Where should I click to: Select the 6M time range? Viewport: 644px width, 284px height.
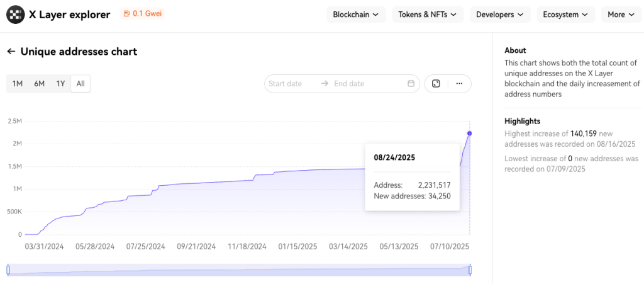click(39, 84)
